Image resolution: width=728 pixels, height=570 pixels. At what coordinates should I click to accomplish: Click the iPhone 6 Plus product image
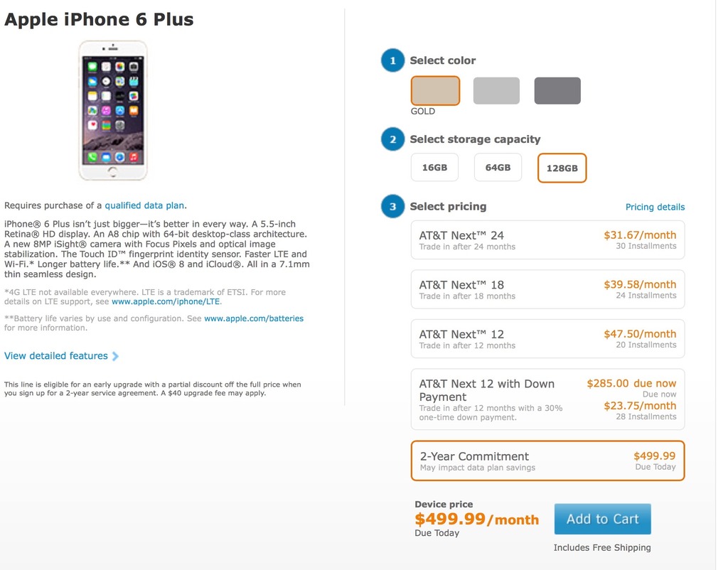point(113,110)
